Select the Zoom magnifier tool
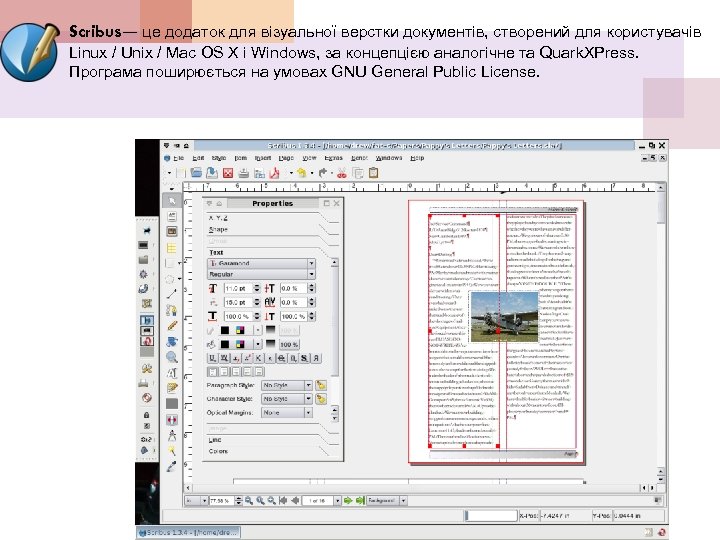Screen dimensions: 720x540 172,357
